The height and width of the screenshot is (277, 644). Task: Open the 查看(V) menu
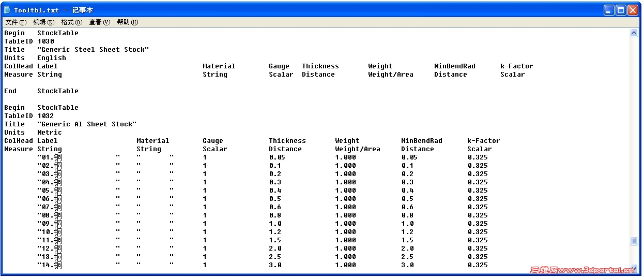coord(99,22)
